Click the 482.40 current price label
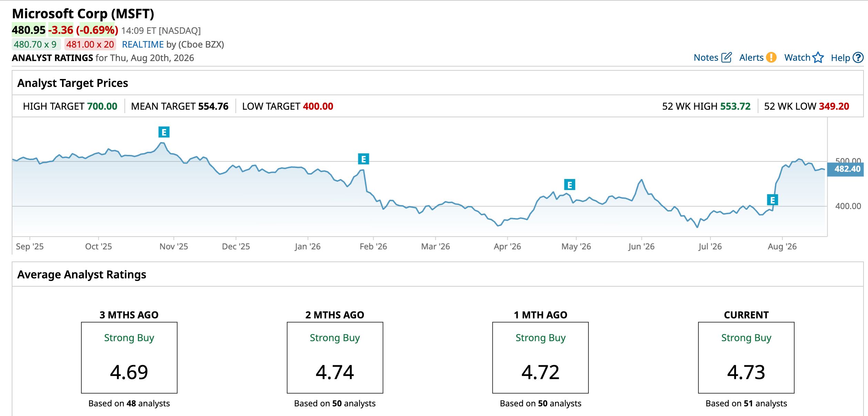 [847, 169]
